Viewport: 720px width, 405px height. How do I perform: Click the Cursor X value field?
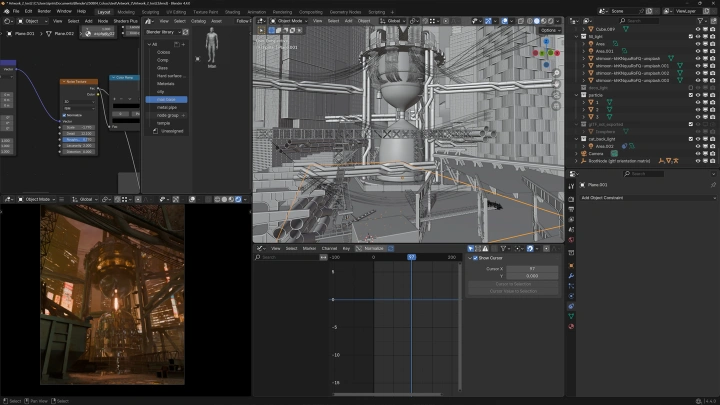532,268
